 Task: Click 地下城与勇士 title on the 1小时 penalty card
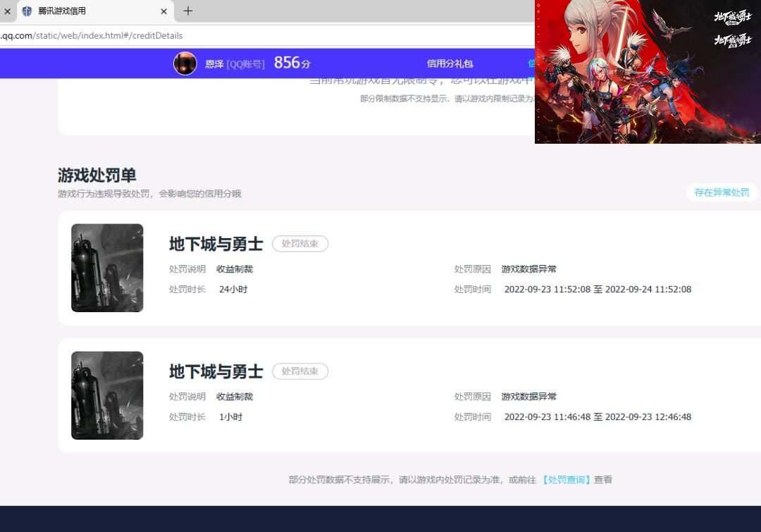point(216,371)
